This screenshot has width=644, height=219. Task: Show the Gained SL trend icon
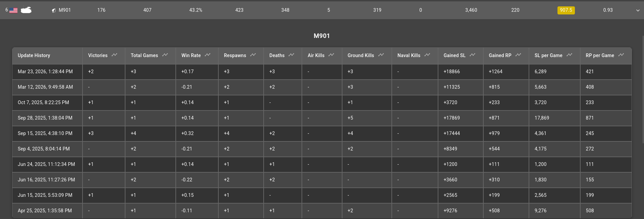[473, 55]
